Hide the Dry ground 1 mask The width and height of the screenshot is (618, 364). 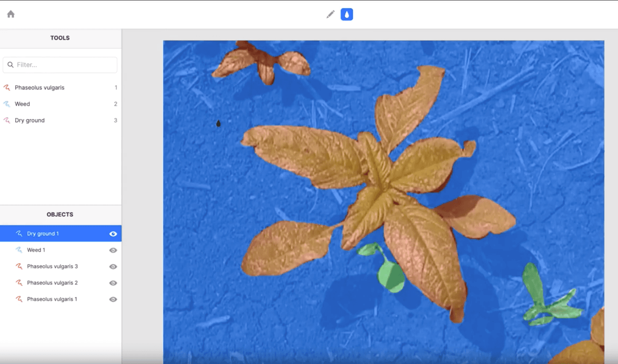113,234
